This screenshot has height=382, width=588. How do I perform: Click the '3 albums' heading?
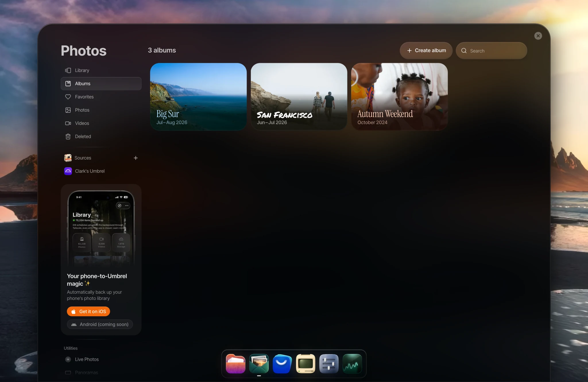point(162,50)
